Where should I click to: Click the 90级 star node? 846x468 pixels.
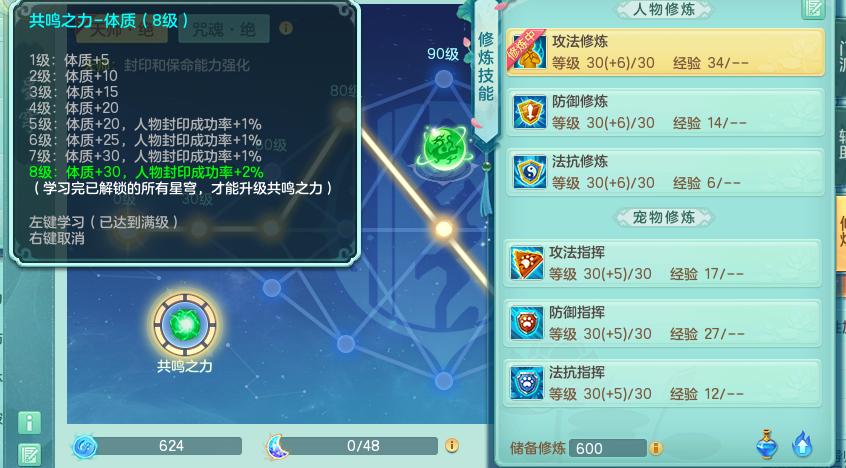pos(444,79)
